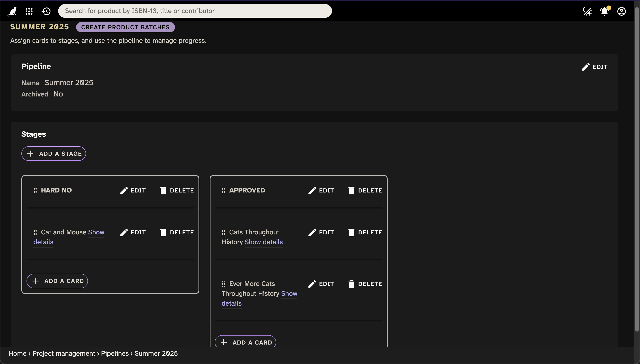640x364 pixels.
Task: Open the notifications bell icon
Action: (x=604, y=11)
